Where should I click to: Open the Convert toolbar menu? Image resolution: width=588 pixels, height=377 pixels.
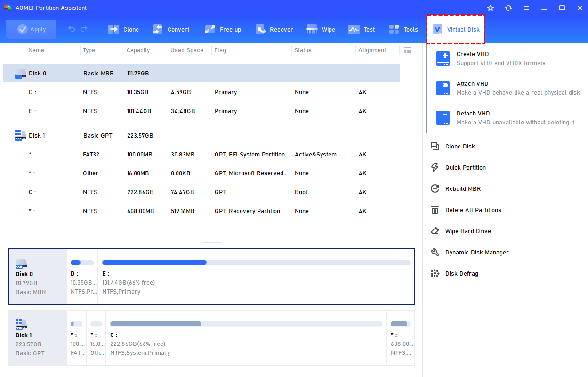pyautogui.click(x=171, y=29)
